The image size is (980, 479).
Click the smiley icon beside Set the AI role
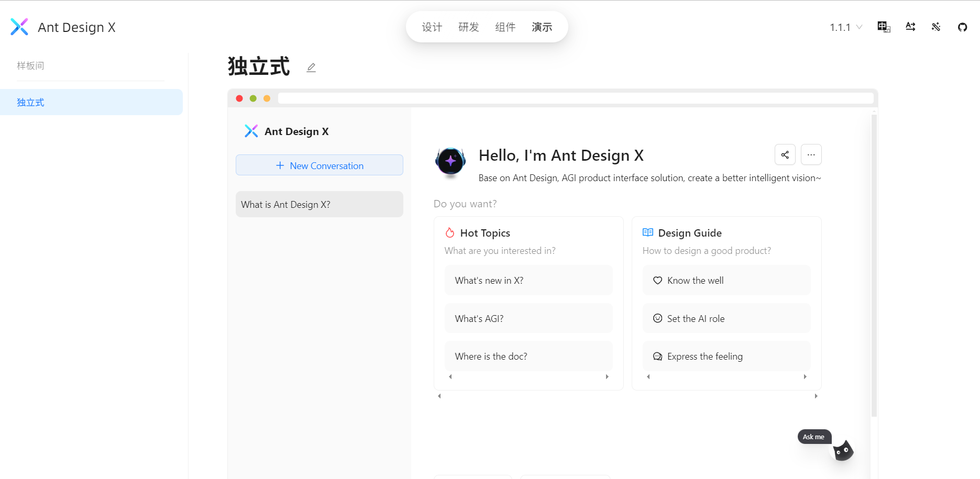click(658, 318)
